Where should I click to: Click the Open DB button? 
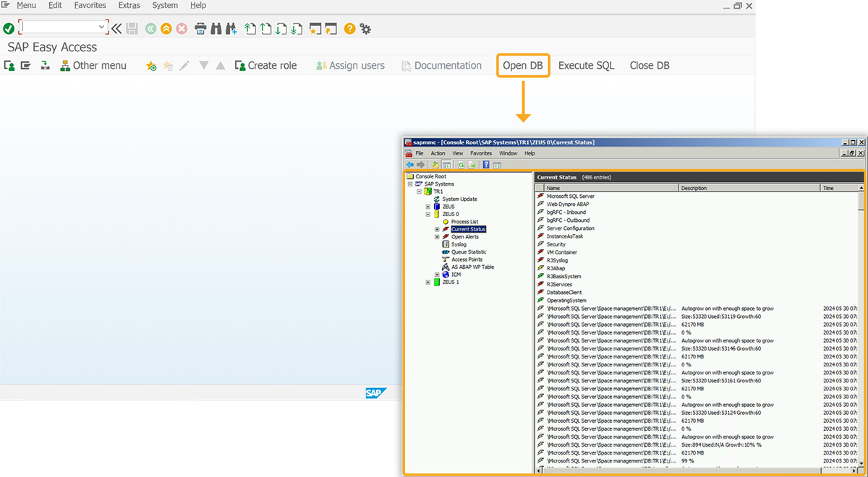pos(523,66)
